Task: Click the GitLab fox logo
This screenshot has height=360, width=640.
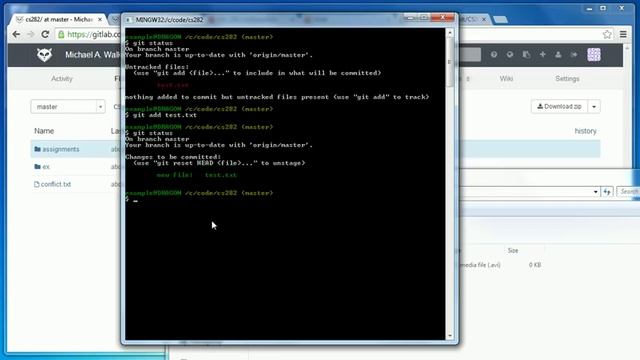Action: [x=44, y=54]
